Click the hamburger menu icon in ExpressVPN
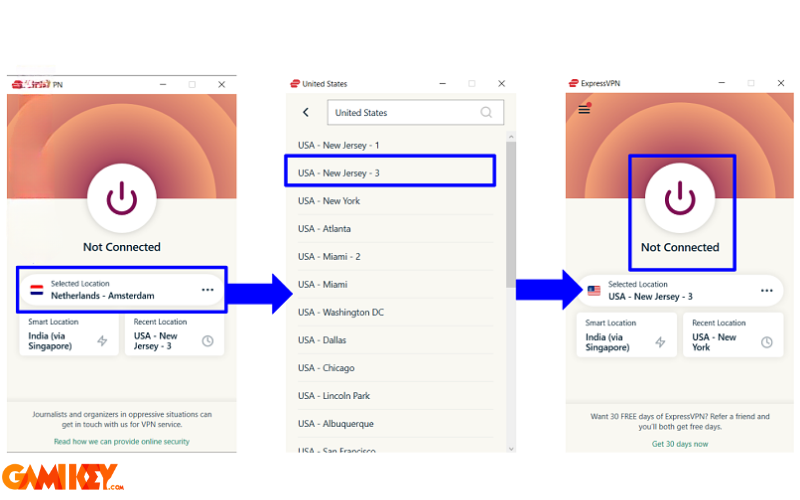The image size is (800, 500). point(584,109)
